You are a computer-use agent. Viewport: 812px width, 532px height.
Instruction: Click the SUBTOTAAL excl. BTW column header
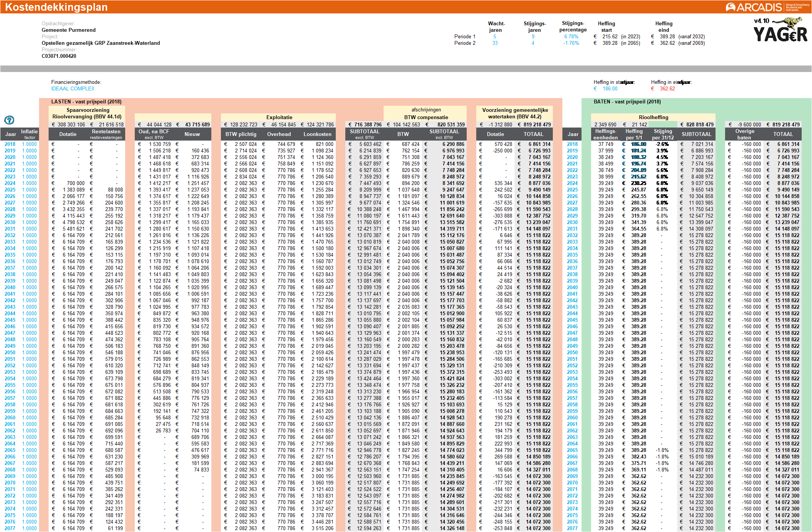pyautogui.click(x=364, y=134)
